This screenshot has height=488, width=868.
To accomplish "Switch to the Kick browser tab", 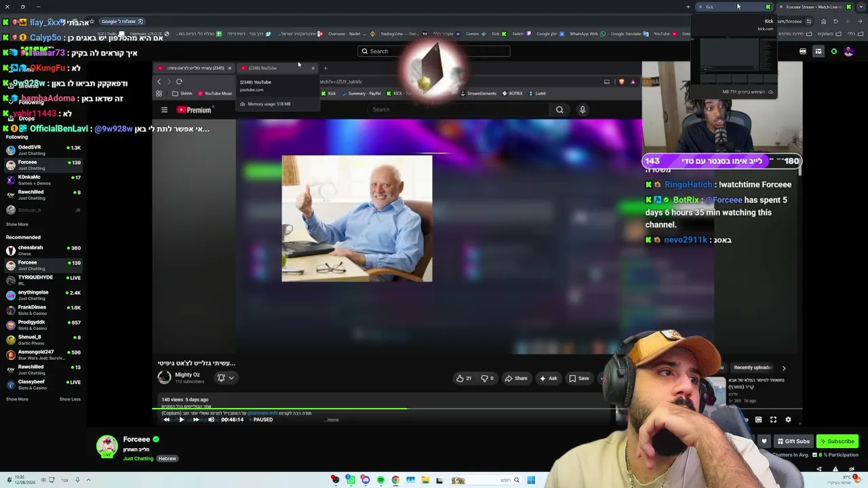I will point(734,7).
